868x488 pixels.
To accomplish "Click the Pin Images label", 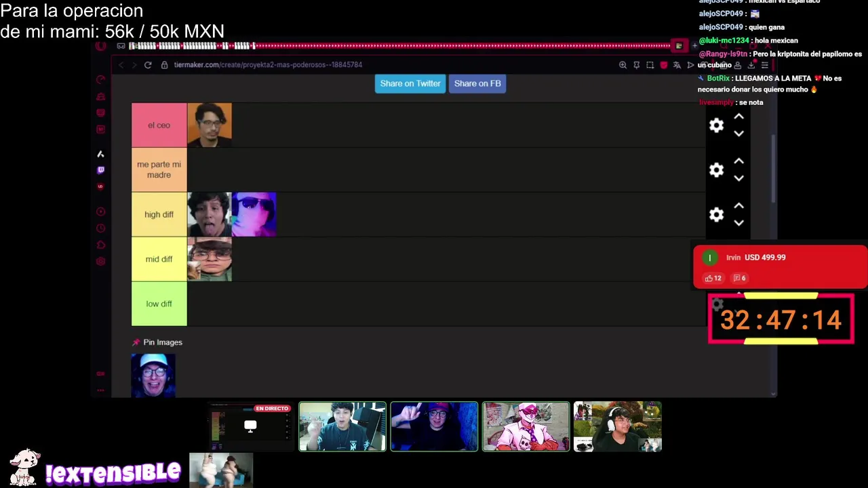I will click(x=163, y=342).
